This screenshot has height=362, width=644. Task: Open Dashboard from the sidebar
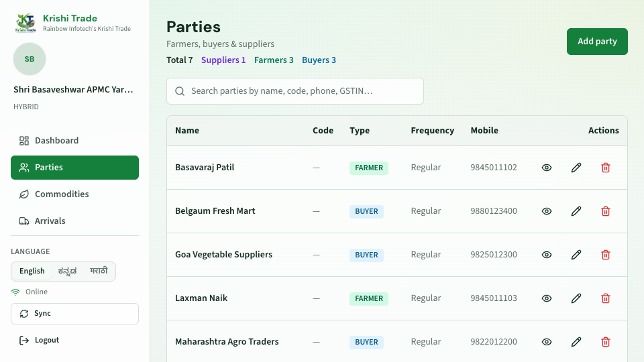[74, 141]
